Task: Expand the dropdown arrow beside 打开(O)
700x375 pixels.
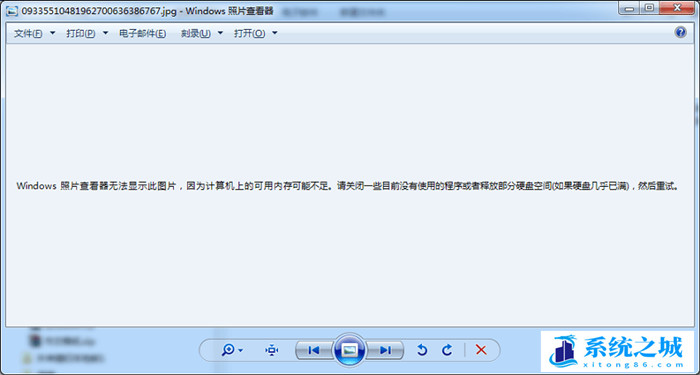Action: click(275, 33)
